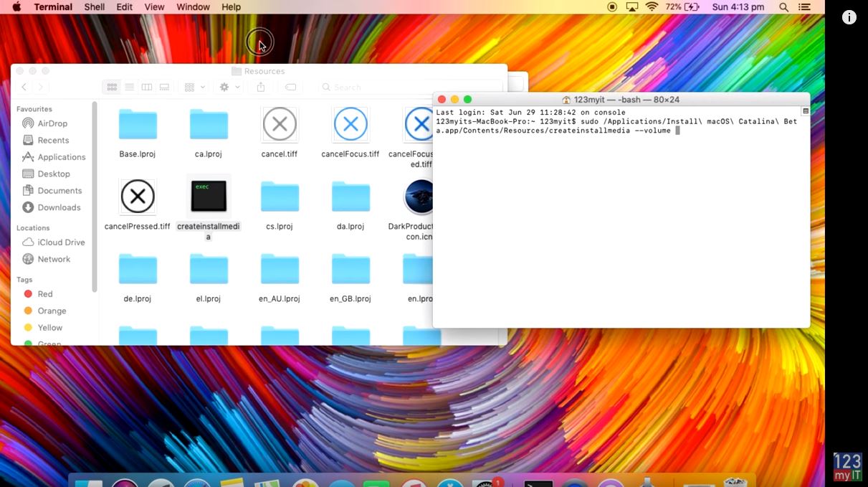This screenshot has width=868, height=487.
Task: Open the gear Action menu in Finder
Action: 229,87
